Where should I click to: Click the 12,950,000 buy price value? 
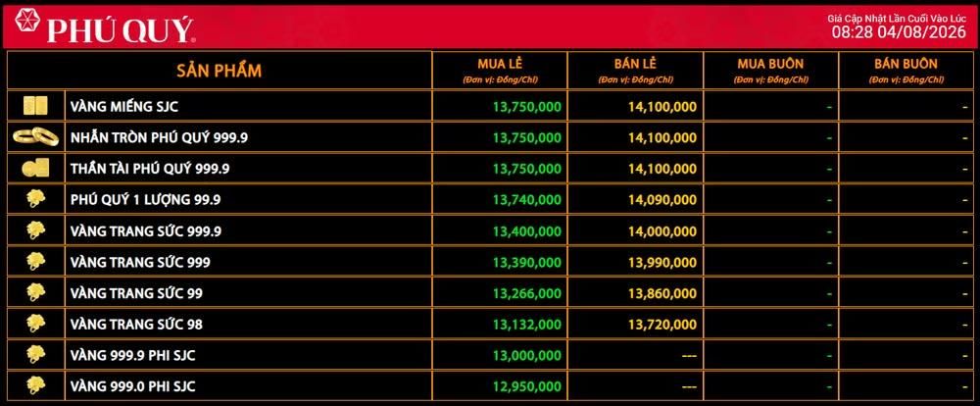pyautogui.click(x=527, y=386)
